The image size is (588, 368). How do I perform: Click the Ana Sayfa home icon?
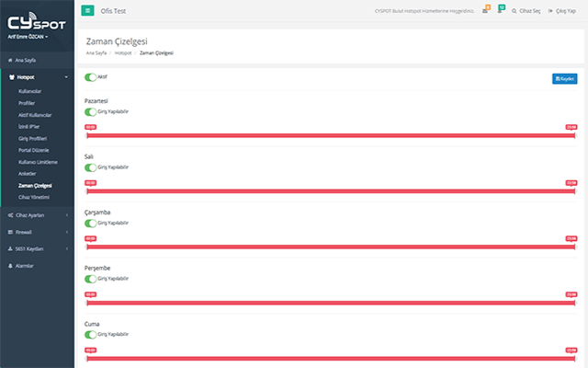[x=10, y=58]
